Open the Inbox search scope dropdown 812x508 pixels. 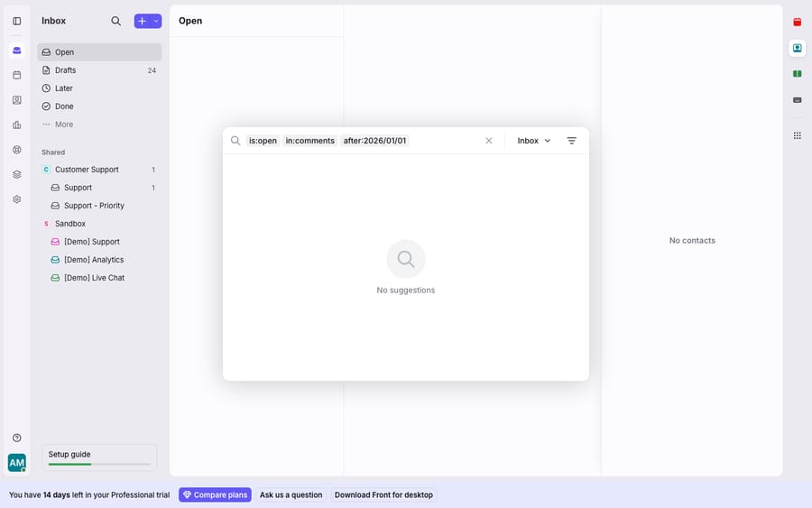pyautogui.click(x=534, y=141)
